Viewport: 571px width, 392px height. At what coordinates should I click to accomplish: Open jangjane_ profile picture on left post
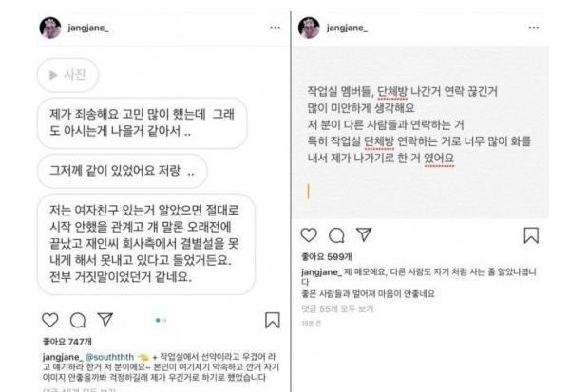50,28
